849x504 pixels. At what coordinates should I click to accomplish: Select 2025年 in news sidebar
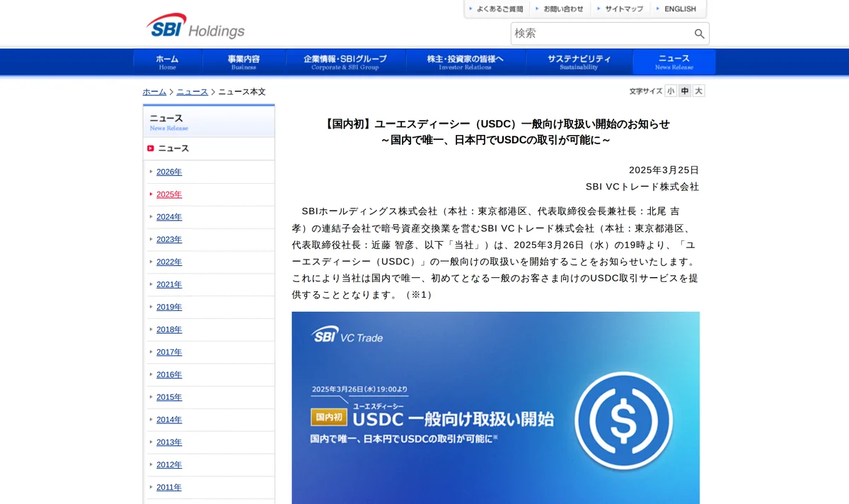(169, 194)
